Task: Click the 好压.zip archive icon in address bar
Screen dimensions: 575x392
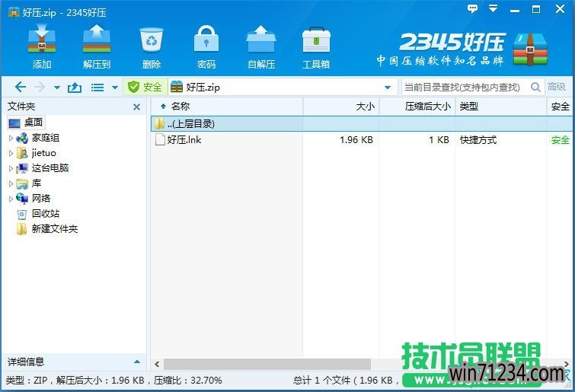Action: (177, 87)
